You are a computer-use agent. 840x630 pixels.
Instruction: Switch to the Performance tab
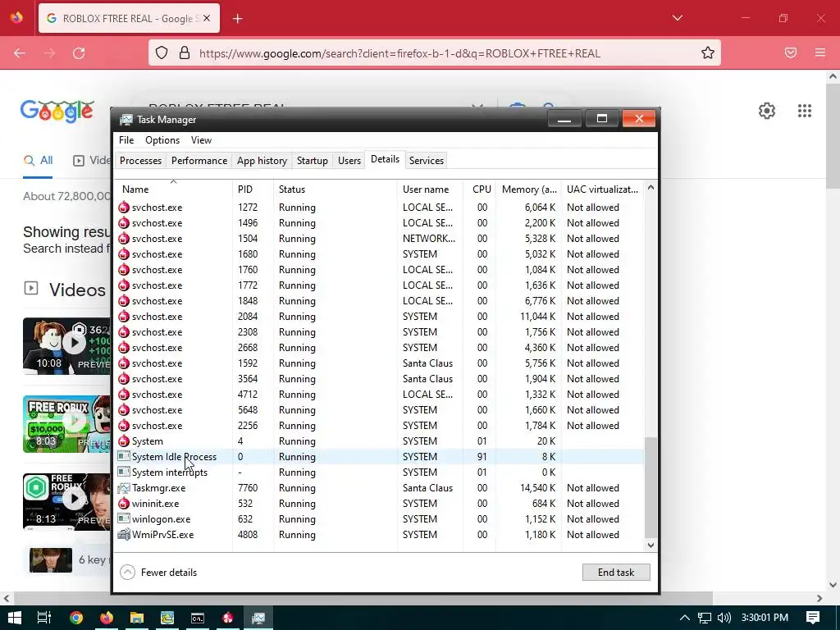pyautogui.click(x=199, y=161)
